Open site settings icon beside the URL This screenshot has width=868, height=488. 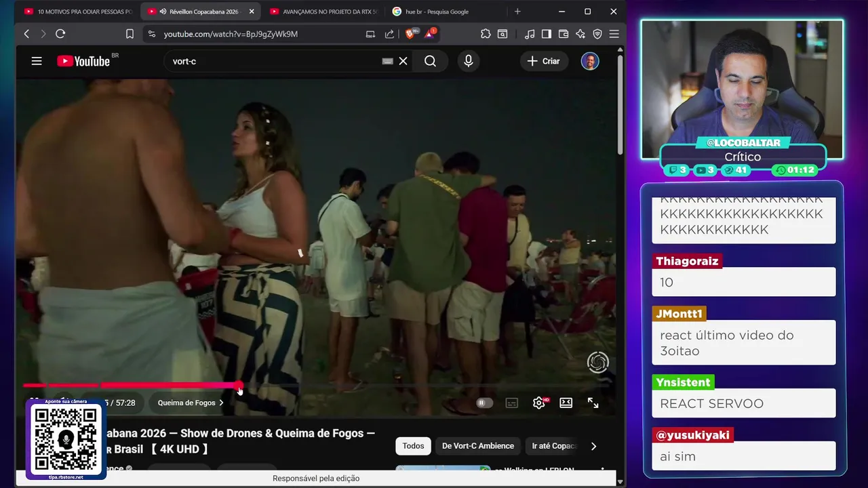[151, 34]
